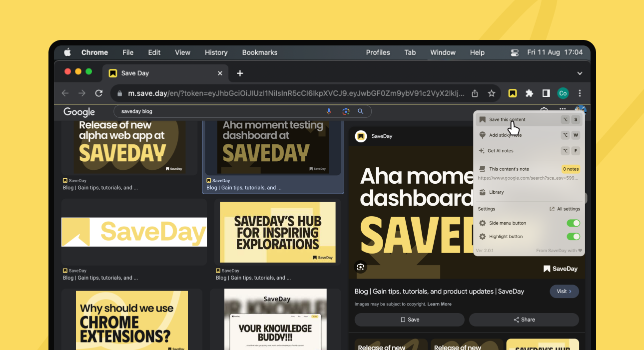This screenshot has height=350, width=644.
Task: Click the '0 notes' badge
Action: click(571, 169)
